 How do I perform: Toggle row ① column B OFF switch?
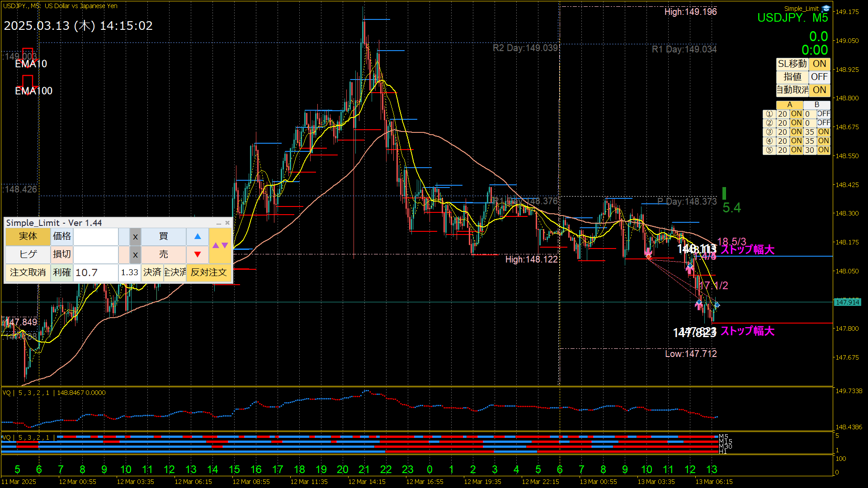(x=823, y=114)
